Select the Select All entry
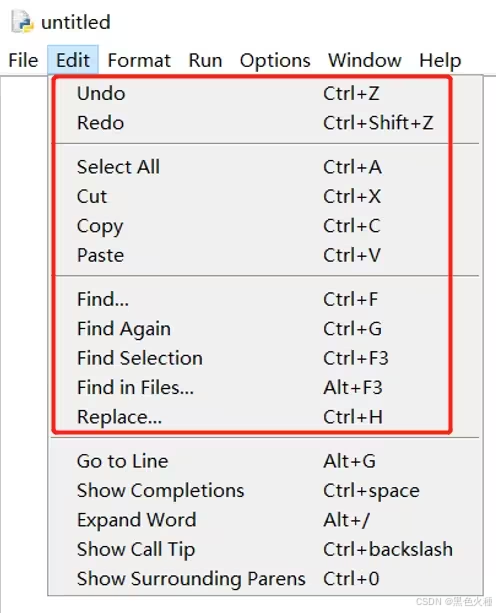The image size is (496, 613). tap(265, 167)
